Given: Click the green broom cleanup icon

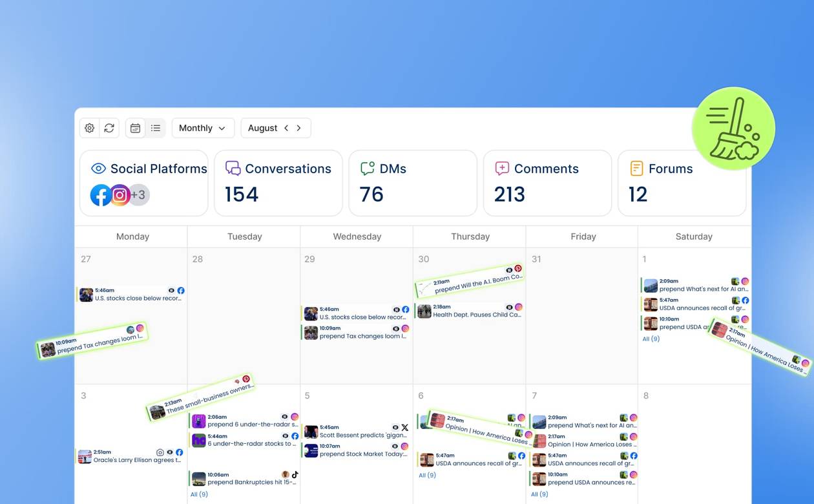Looking at the screenshot, I should [x=733, y=129].
